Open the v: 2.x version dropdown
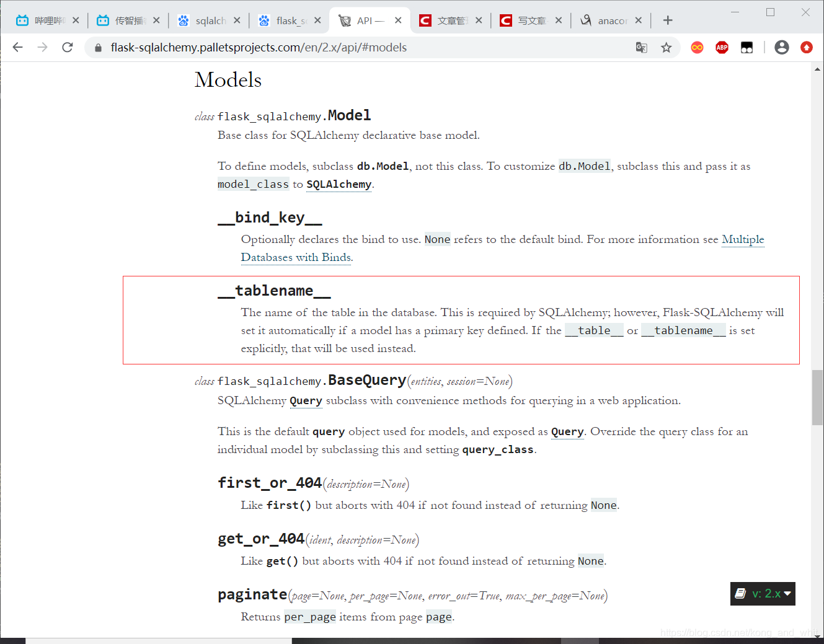This screenshot has height=644, width=824. 763,594
